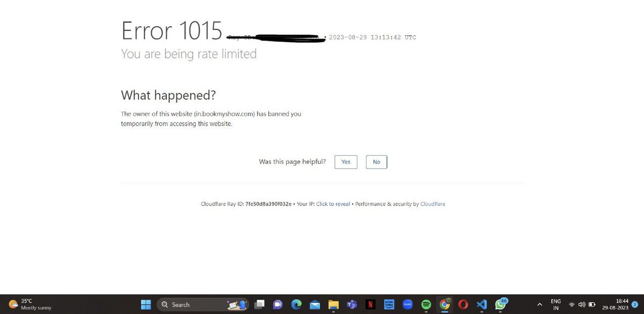Reveal your IP via Click to reveal

[x=333, y=204]
